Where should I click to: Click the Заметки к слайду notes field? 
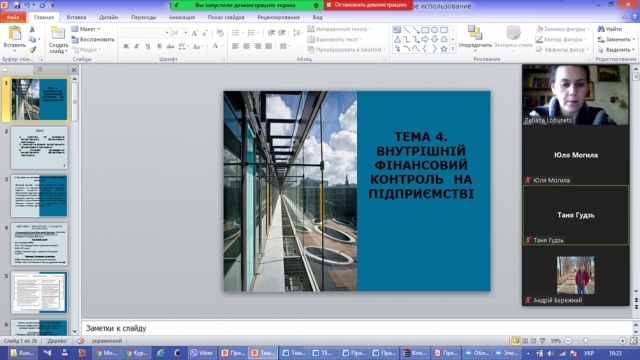[357, 328]
